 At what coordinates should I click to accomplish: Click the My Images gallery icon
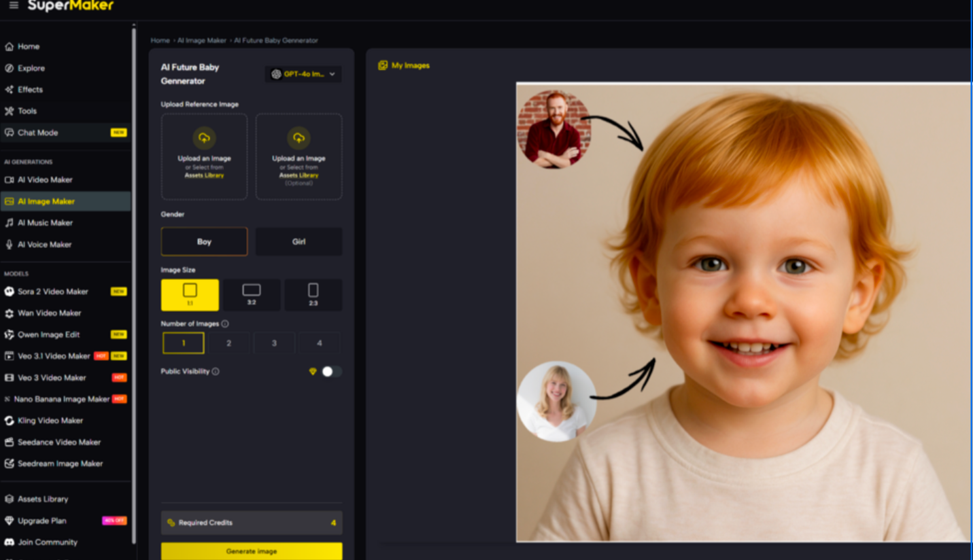[x=383, y=66]
